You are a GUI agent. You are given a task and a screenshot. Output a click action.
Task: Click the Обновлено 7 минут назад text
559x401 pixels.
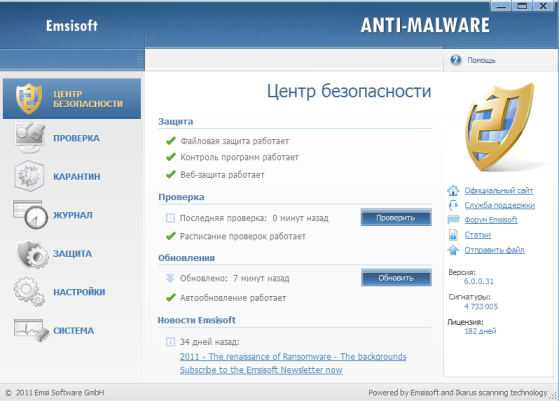tap(235, 278)
